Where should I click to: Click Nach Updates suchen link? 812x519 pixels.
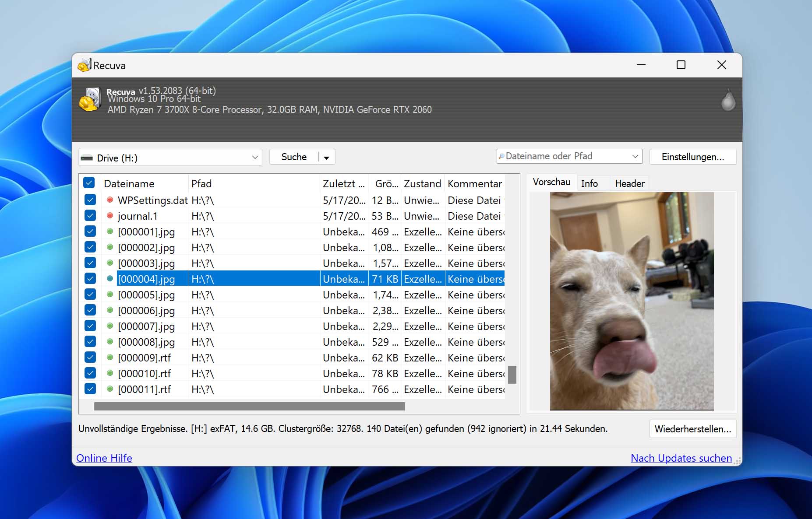(681, 458)
